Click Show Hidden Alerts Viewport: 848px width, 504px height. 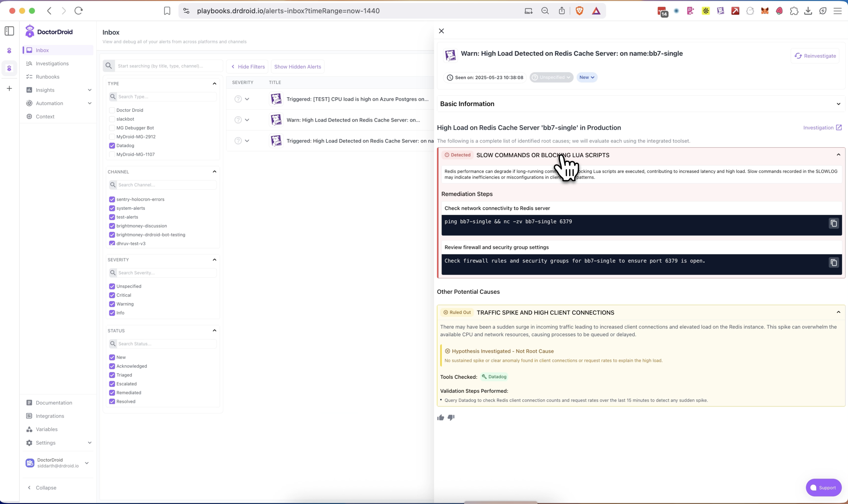297,66
